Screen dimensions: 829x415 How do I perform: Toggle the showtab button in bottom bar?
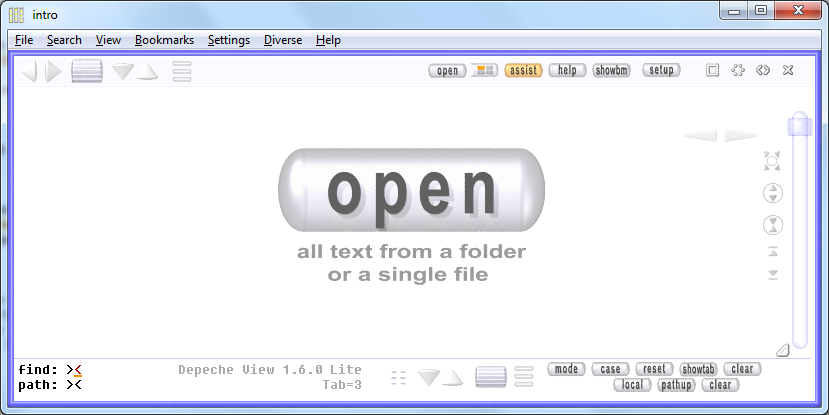(698, 370)
